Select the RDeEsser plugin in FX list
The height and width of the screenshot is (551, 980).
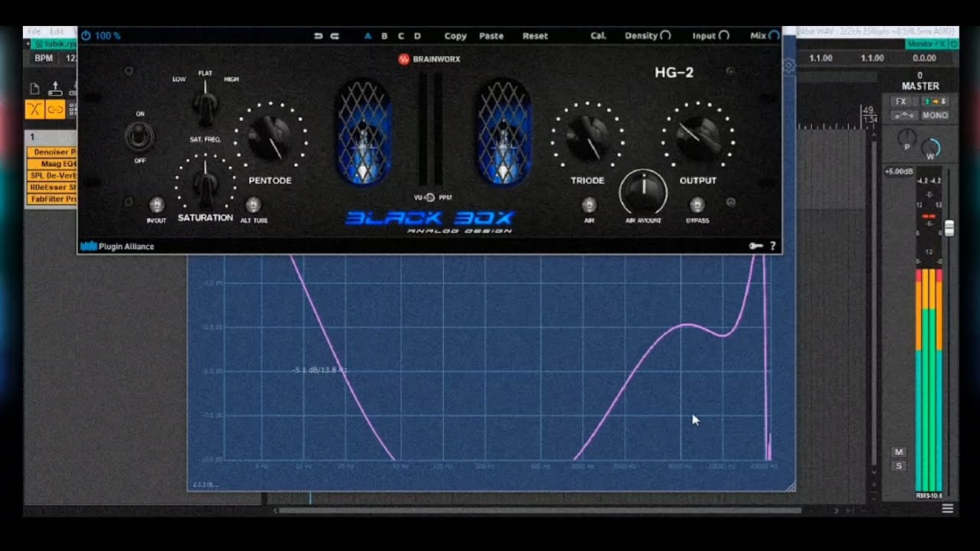[x=53, y=187]
